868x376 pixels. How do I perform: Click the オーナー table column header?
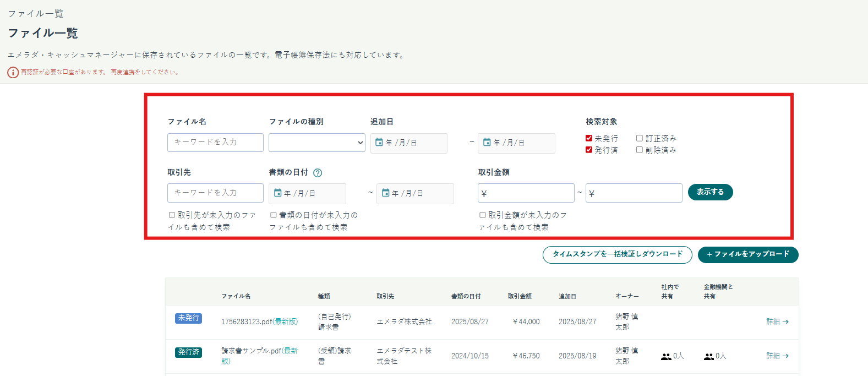[x=627, y=296]
